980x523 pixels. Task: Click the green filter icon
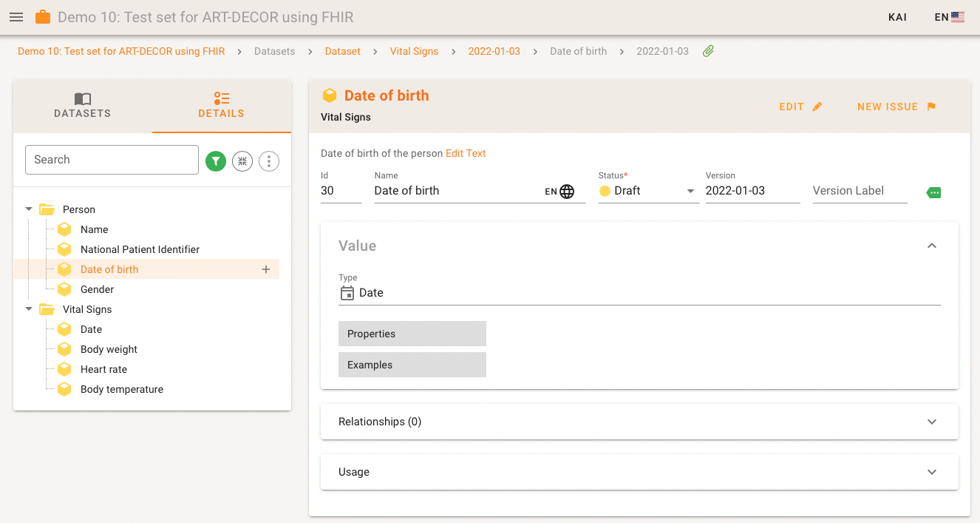pos(215,161)
